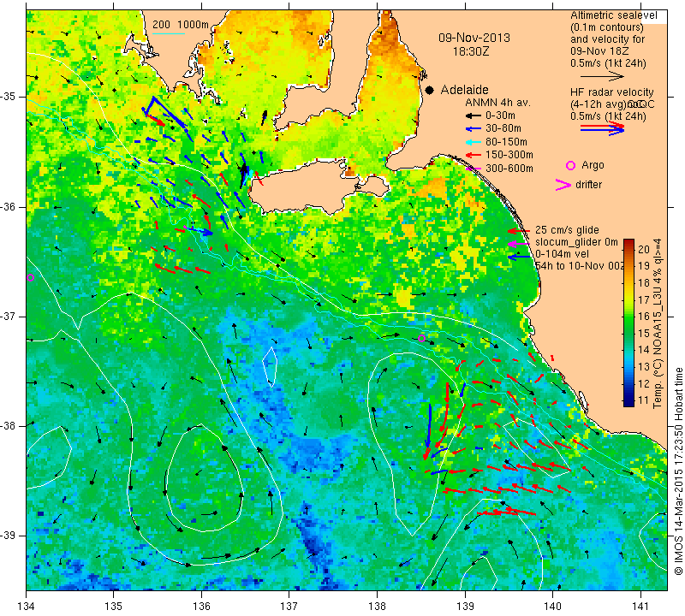Click the IMOS copyright timestamp text
Image resolution: width=685 pixels, height=616 pixels.
(x=678, y=471)
